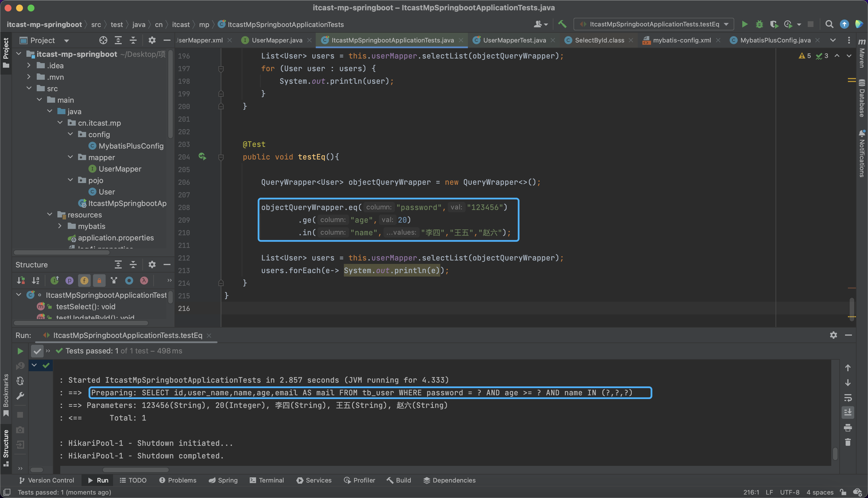
Task: Click the Problems tool window button
Action: (178, 480)
